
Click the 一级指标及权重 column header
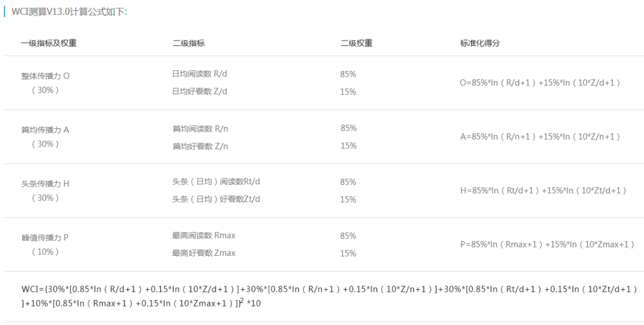click(49, 43)
